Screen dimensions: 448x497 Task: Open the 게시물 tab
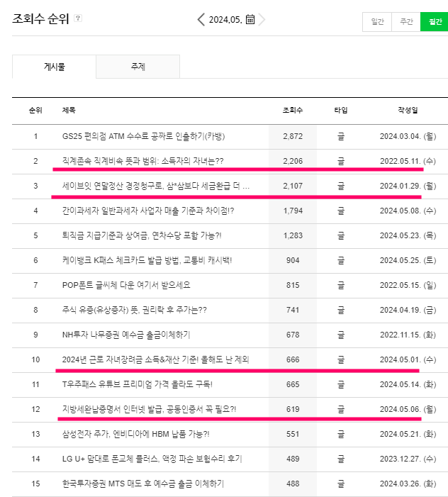[x=54, y=67]
